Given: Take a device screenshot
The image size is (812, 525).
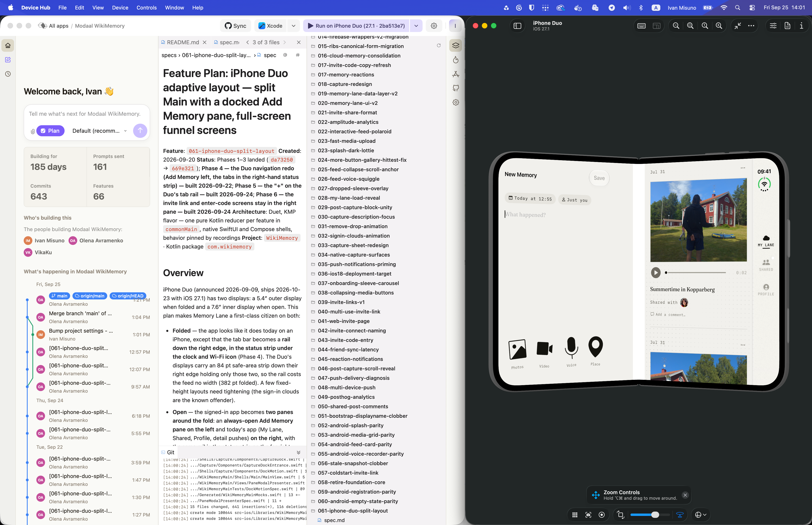Looking at the screenshot, I should [x=588, y=515].
